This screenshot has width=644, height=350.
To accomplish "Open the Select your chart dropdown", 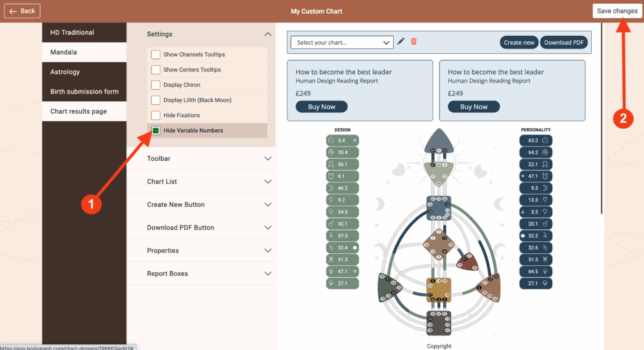I will point(342,43).
